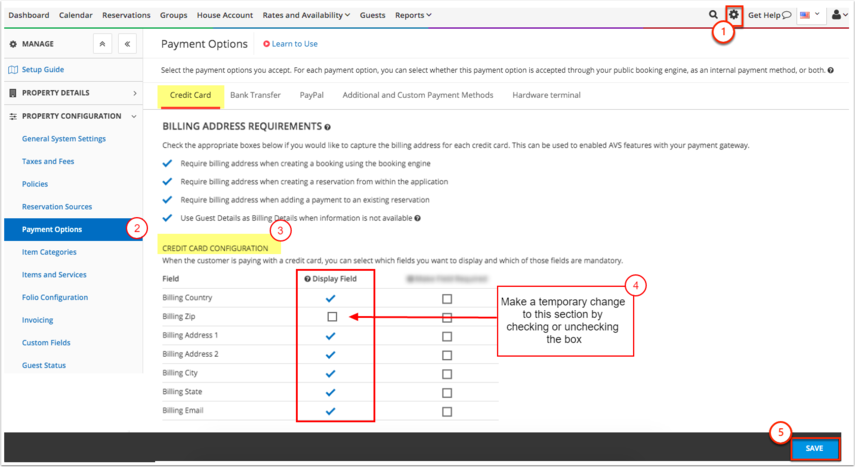Switch to the PayPal tab

[311, 95]
